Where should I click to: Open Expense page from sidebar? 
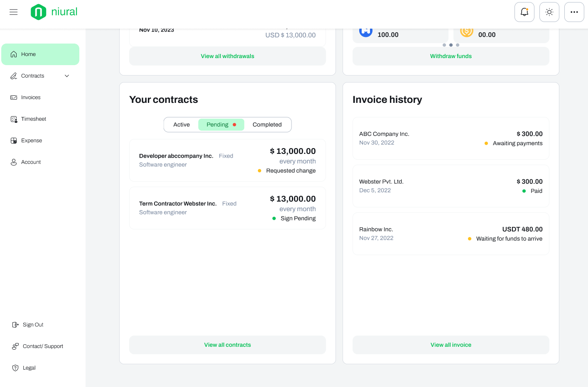[40, 141]
